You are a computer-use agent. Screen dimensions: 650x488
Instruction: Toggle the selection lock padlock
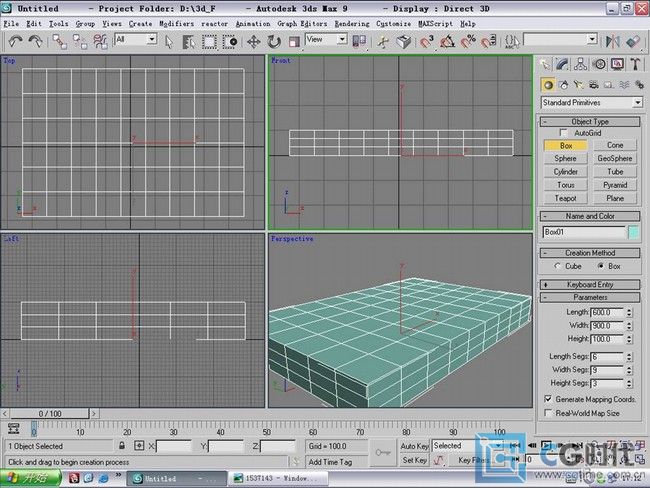coord(122,446)
